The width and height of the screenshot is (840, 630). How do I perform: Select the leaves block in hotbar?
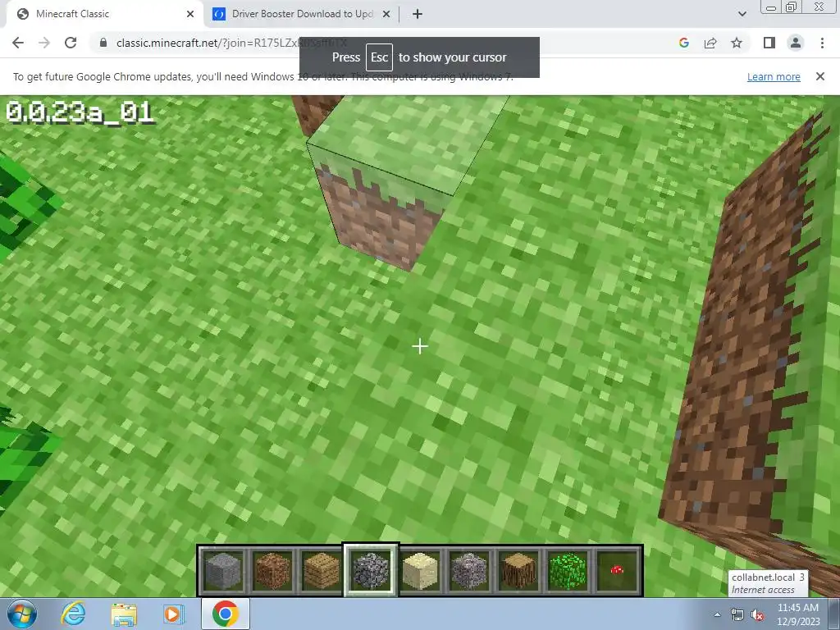[x=568, y=571]
